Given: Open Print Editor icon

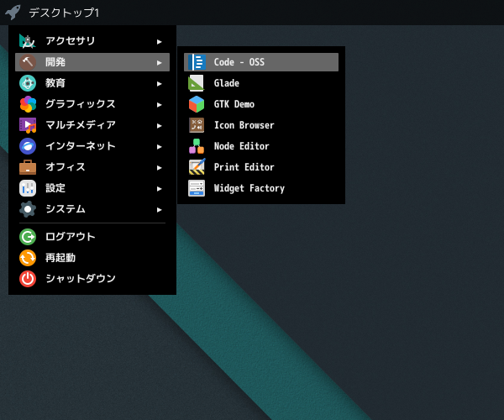Looking at the screenshot, I should click(x=197, y=167).
